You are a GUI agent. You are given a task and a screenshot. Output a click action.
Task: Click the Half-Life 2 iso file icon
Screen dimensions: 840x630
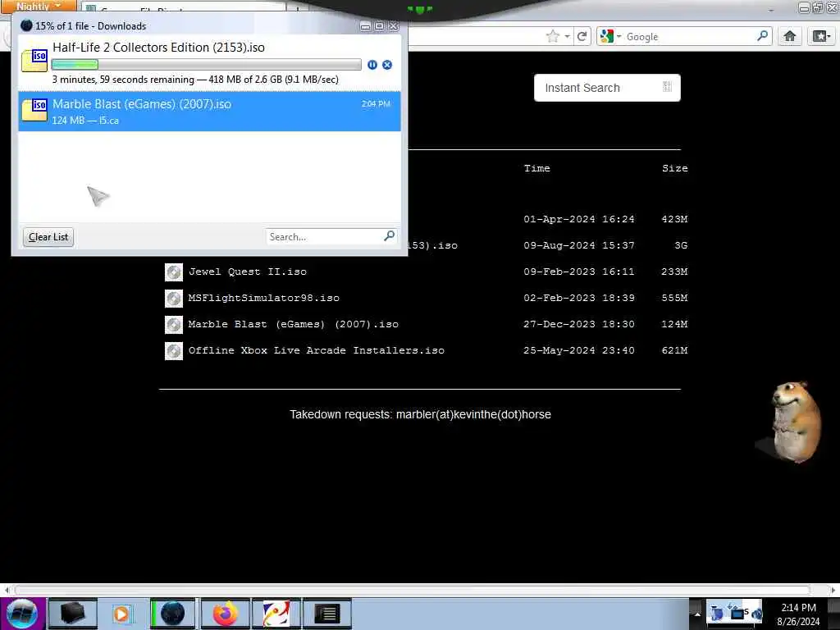[x=34, y=59]
